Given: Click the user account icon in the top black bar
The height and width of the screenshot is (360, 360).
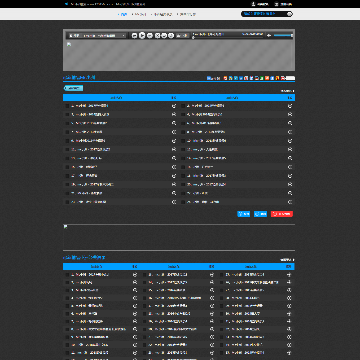Looking at the screenshot, I should point(253,4).
